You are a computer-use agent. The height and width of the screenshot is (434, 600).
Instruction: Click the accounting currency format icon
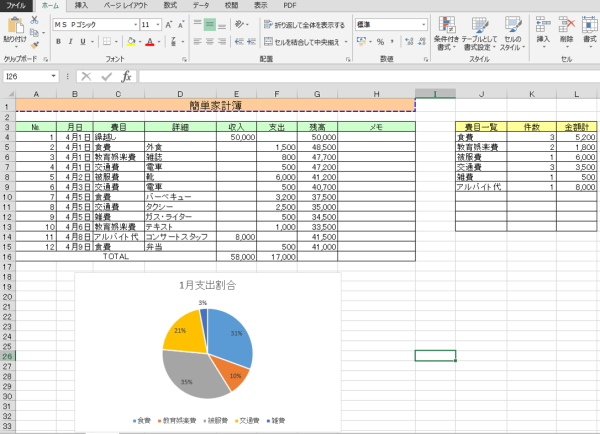(x=361, y=41)
